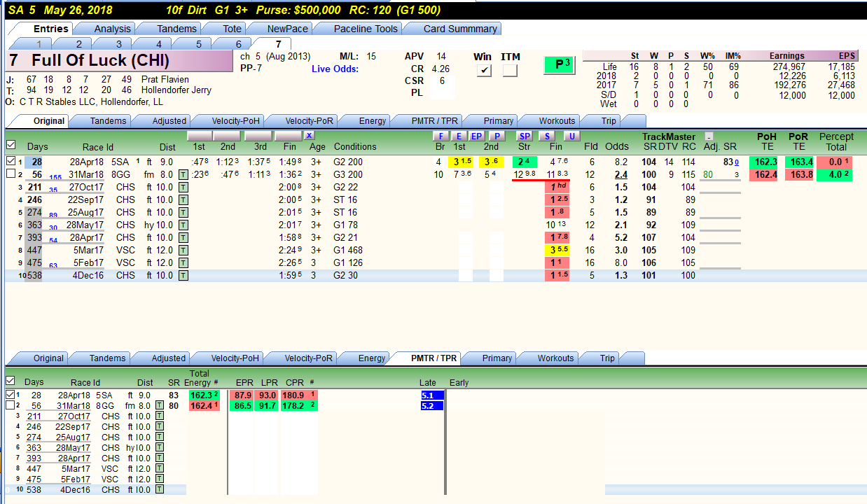Click the T icon for 5Feb17 upper row
The width and height of the screenshot is (867, 504).
click(183, 263)
